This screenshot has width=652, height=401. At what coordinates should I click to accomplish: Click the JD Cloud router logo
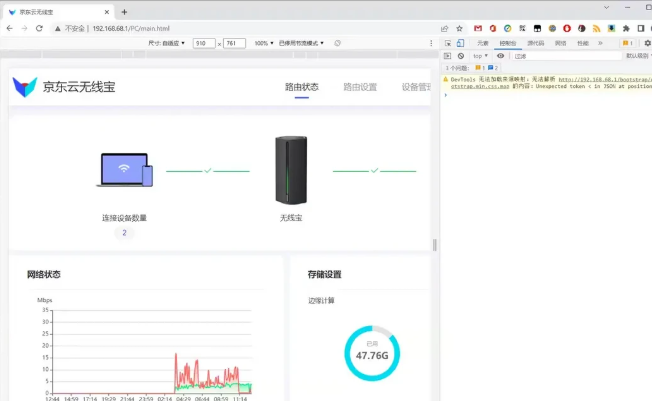[25, 87]
